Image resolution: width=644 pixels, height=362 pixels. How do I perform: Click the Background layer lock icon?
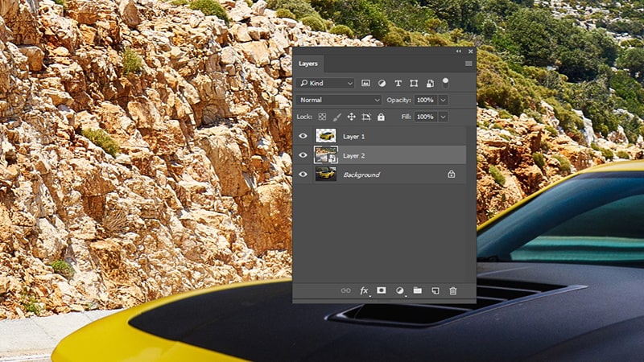(x=451, y=175)
